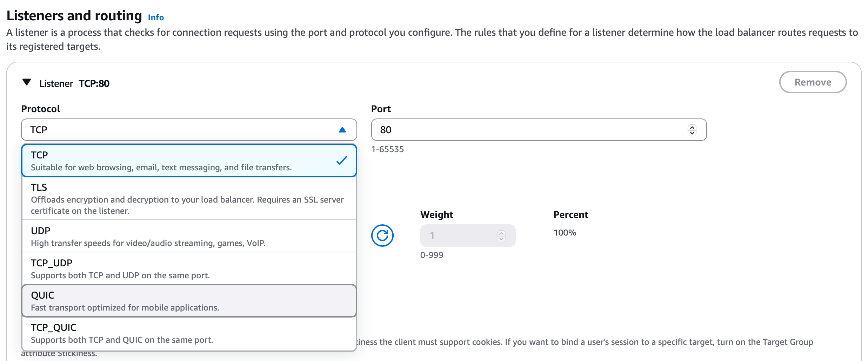Click the blue arrow in Protocol dropdown
Screen dimensions: 868x361
[x=342, y=130]
